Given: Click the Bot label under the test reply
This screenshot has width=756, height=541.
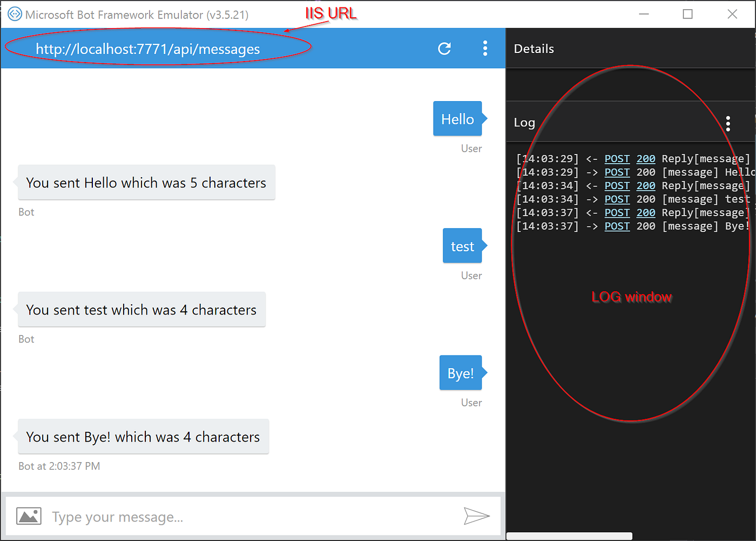Looking at the screenshot, I should pos(26,339).
